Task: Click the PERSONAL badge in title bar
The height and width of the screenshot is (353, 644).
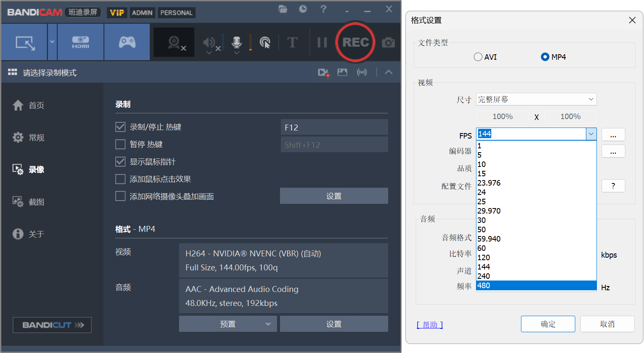Action: (x=176, y=13)
